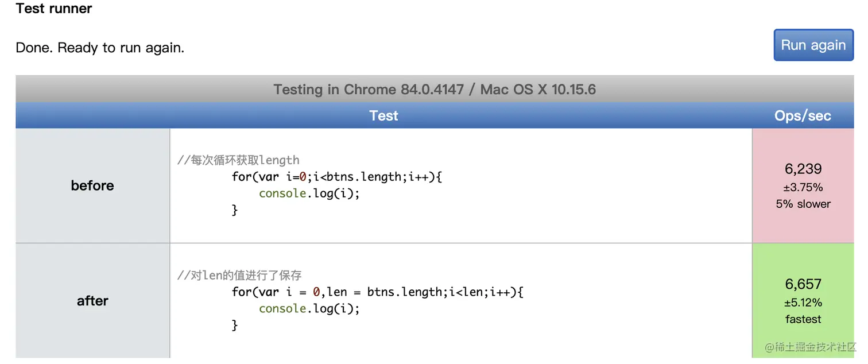Click the 6,657 ops/sec result

[803, 284]
